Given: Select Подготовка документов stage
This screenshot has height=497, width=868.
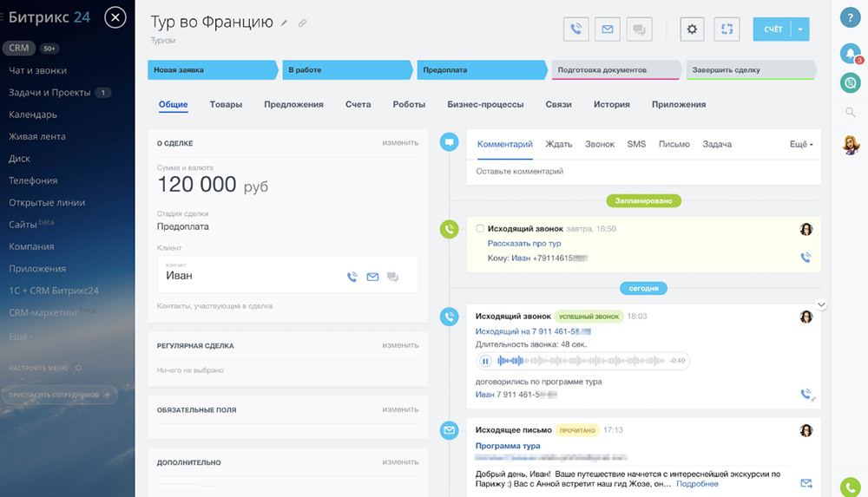Looking at the screenshot, I should point(616,69).
